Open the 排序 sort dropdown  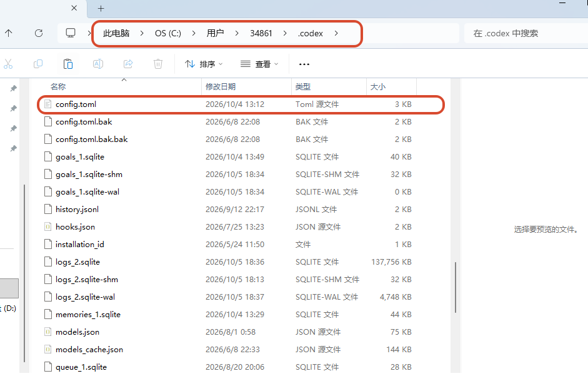point(204,64)
